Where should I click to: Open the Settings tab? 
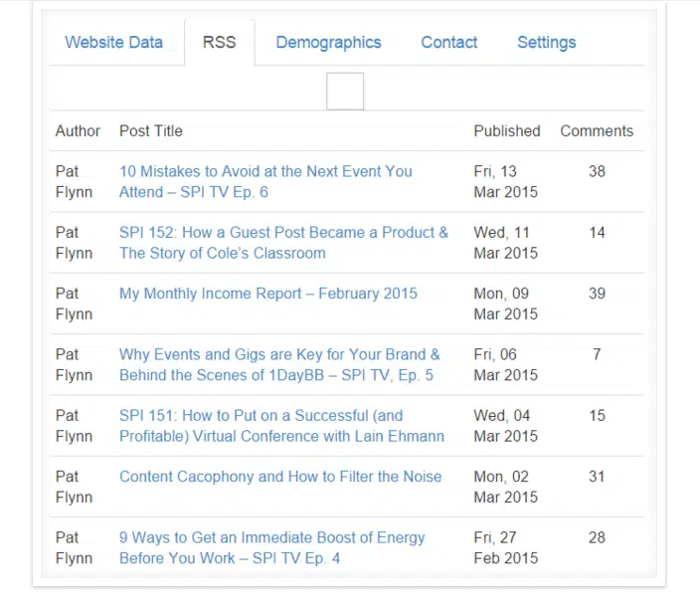click(x=546, y=43)
